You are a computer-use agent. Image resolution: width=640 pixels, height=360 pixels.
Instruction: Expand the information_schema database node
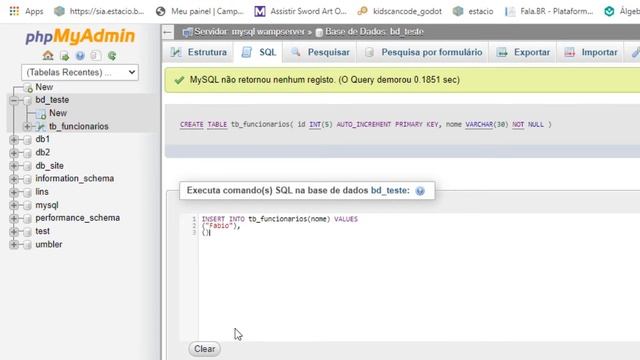coord(14,179)
